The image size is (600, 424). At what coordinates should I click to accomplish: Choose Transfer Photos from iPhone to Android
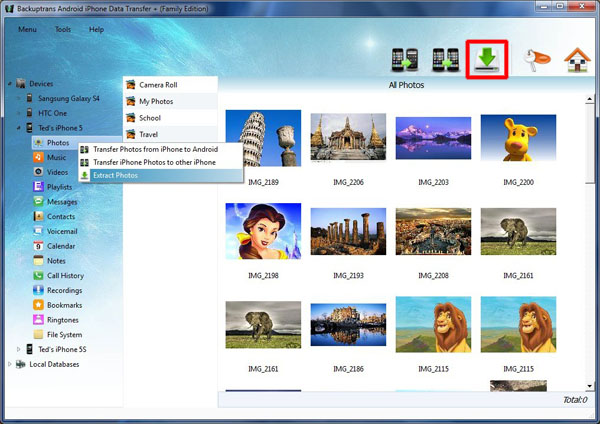point(160,149)
